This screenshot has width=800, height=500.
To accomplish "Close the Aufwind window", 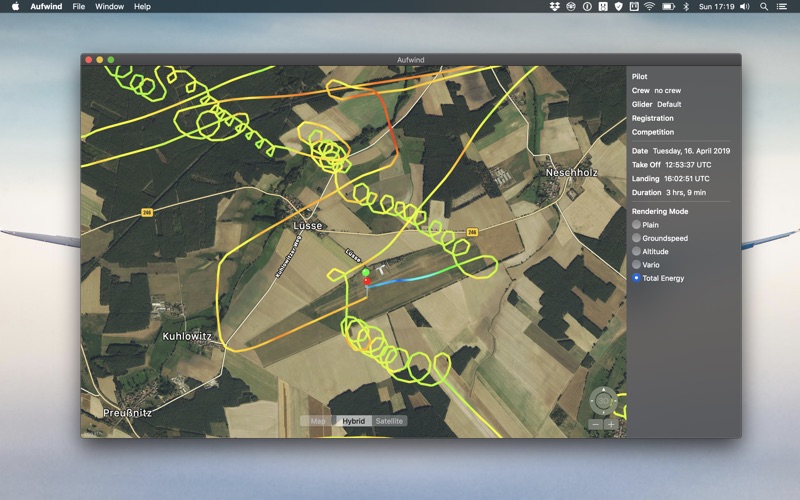I will pos(89,60).
